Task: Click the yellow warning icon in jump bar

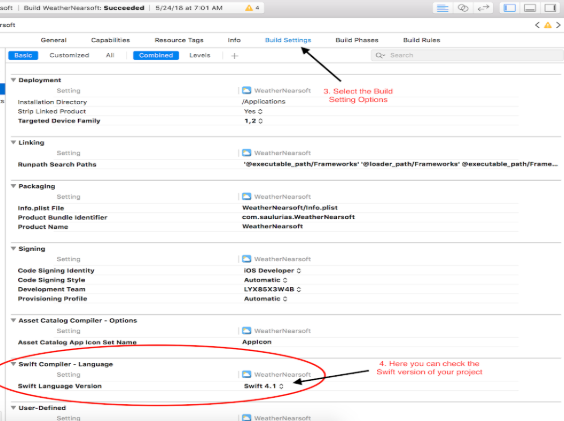Action: 547,25
